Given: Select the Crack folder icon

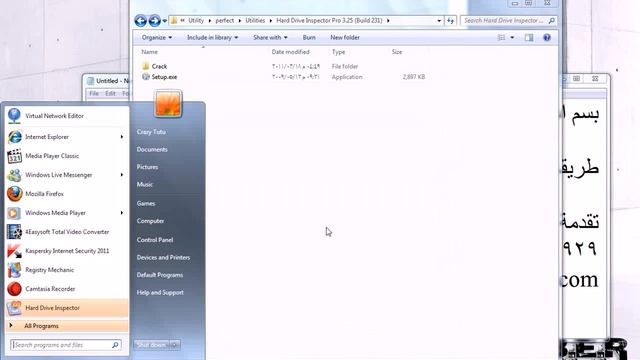Looking at the screenshot, I should click(146, 66).
